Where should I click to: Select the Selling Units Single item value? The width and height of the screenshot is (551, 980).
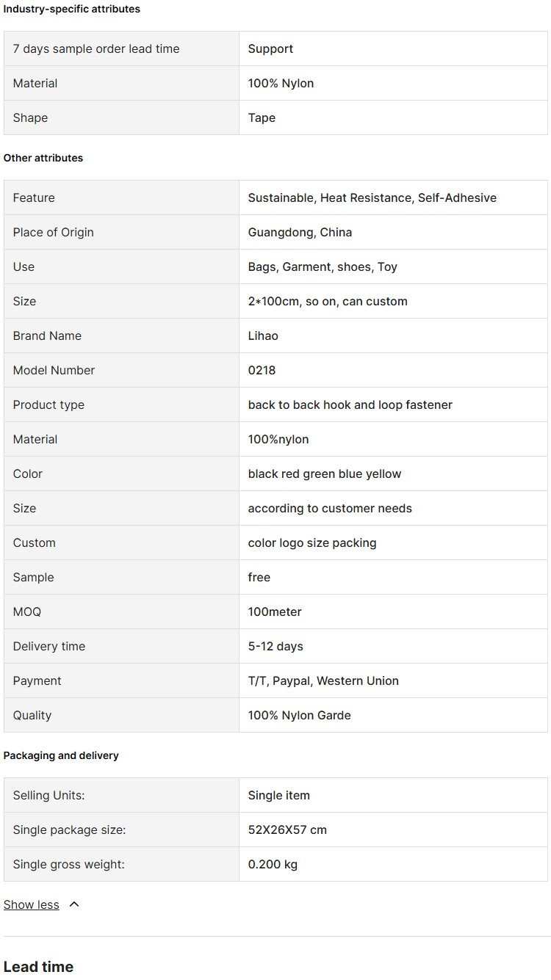click(x=279, y=795)
